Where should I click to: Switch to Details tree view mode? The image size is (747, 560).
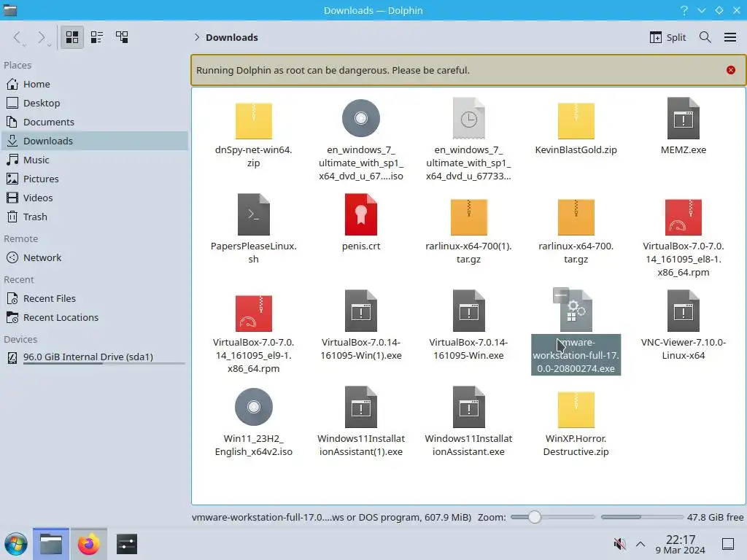(x=122, y=37)
